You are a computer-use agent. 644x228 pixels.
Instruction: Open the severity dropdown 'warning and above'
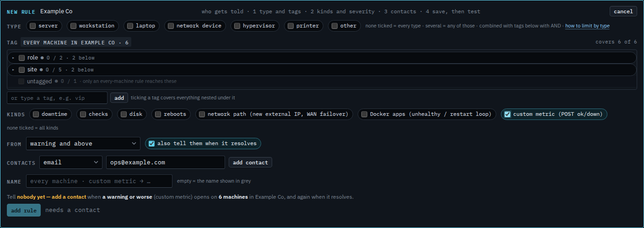click(83, 144)
